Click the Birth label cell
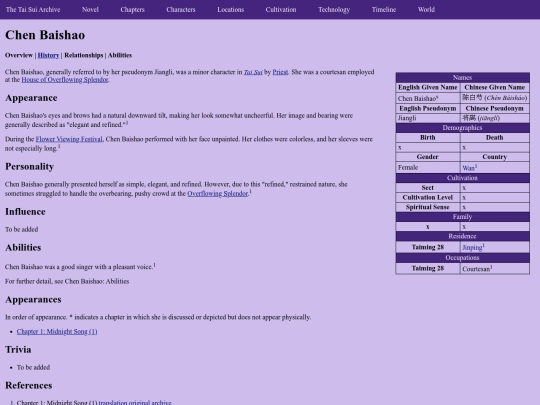The image size is (540, 405). point(428,138)
